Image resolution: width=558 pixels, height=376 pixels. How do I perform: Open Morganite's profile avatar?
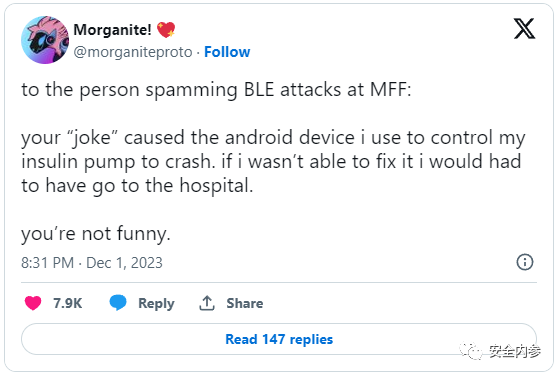[x=45, y=40]
